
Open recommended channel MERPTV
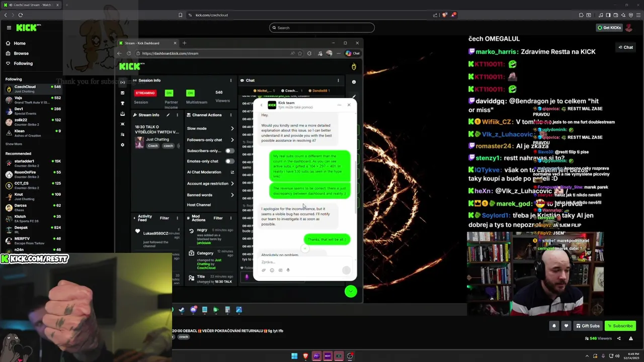(x=33, y=241)
